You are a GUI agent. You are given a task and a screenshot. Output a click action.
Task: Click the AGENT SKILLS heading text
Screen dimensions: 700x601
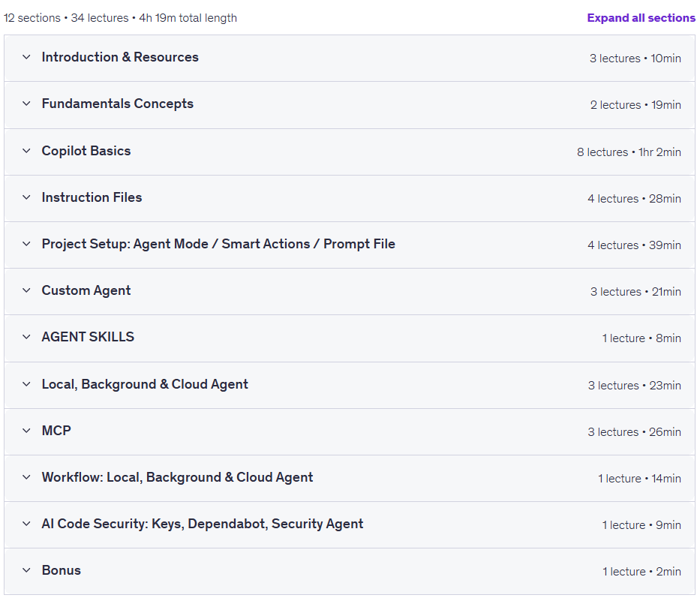point(88,337)
